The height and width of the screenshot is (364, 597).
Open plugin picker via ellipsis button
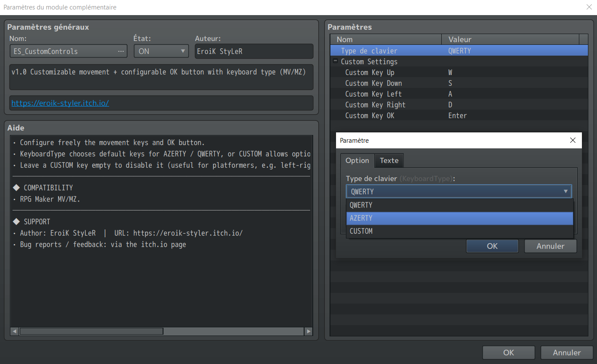tap(121, 51)
